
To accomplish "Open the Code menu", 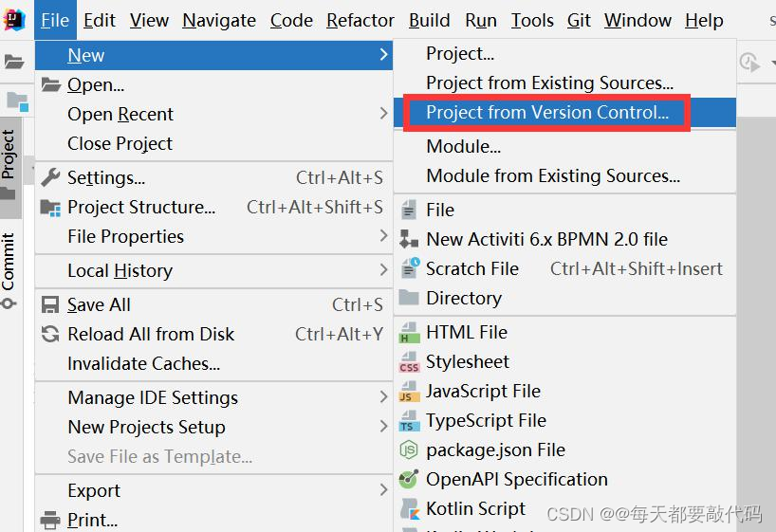I will click(291, 20).
